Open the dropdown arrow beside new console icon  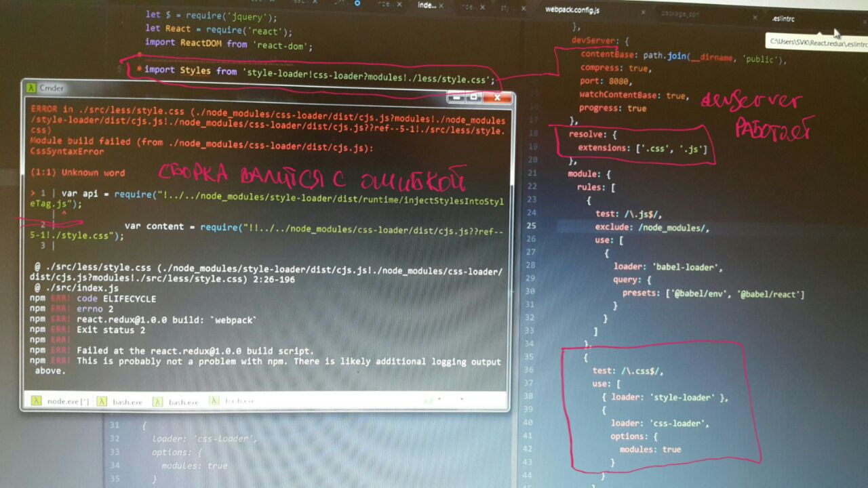(438, 400)
